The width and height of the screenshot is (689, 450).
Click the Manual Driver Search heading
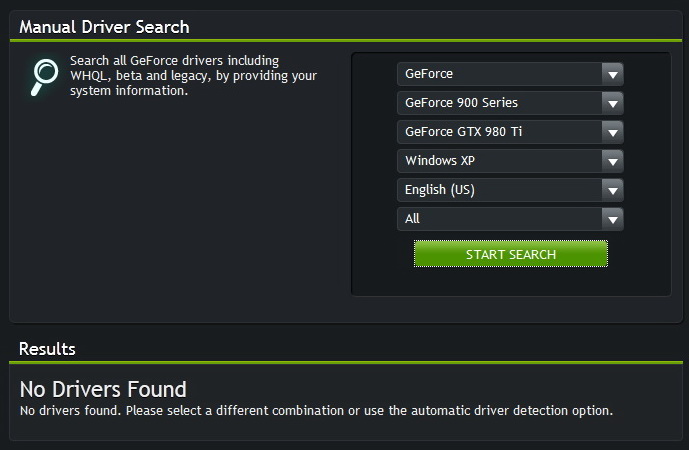click(104, 27)
